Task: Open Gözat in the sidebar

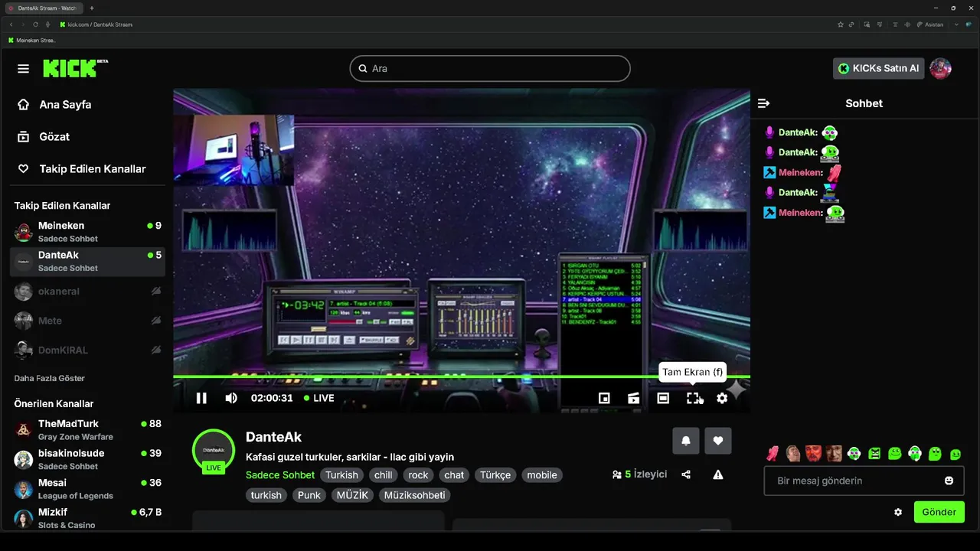Action: (x=44, y=136)
